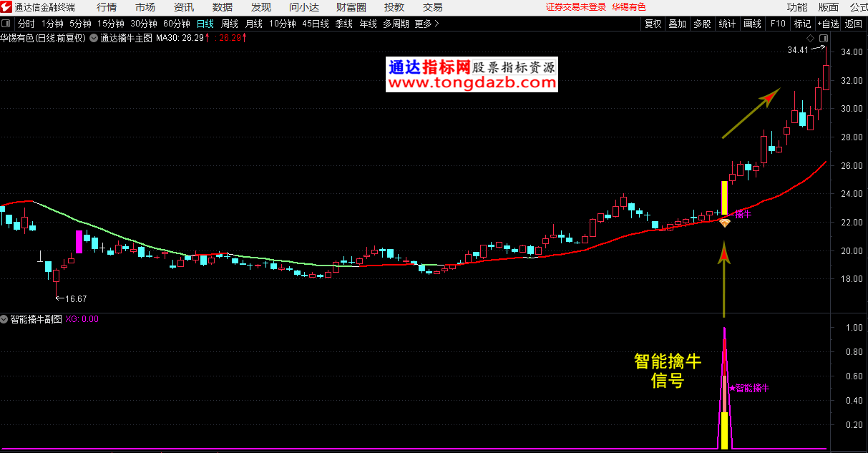The image size is (868, 453).
Task: Switch to the 60分钟 period tab
Action: coord(176,24)
